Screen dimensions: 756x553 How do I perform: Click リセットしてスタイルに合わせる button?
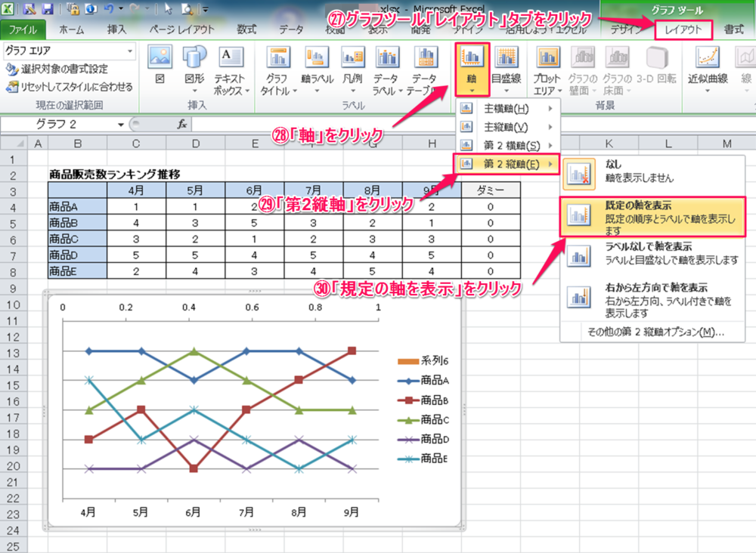70,87
